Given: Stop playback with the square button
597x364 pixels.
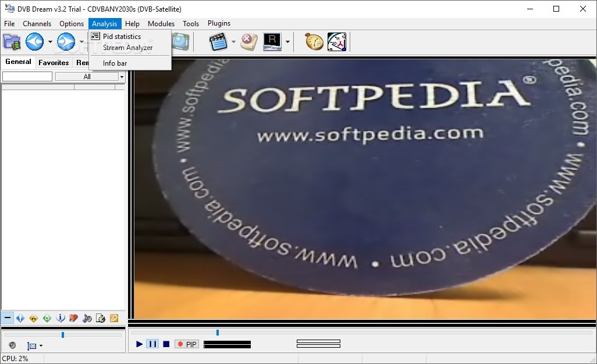Looking at the screenshot, I should [166, 344].
